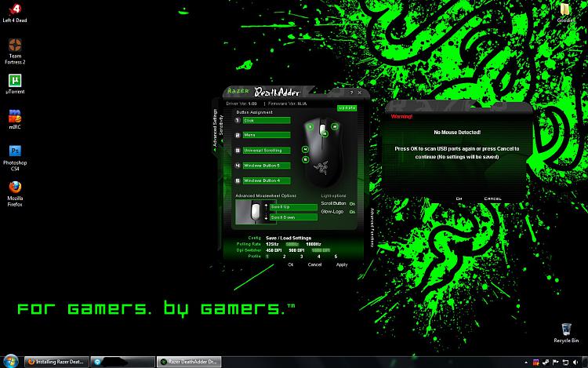Open the Scroll Up mousewheel assignment dropdown
Viewport: 588px width, 368px height.
click(293, 207)
